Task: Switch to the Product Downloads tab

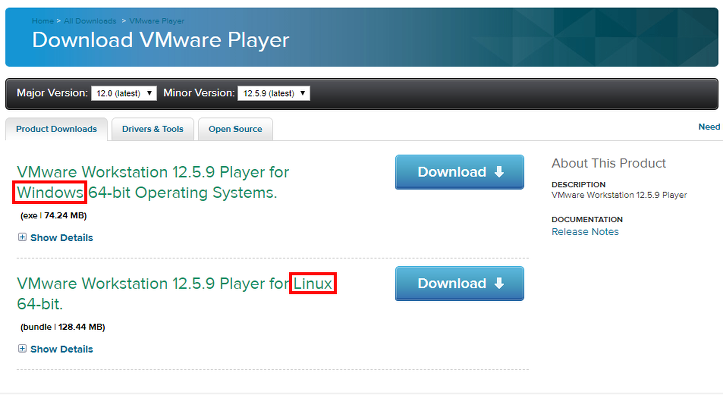Action: pyautogui.click(x=56, y=129)
